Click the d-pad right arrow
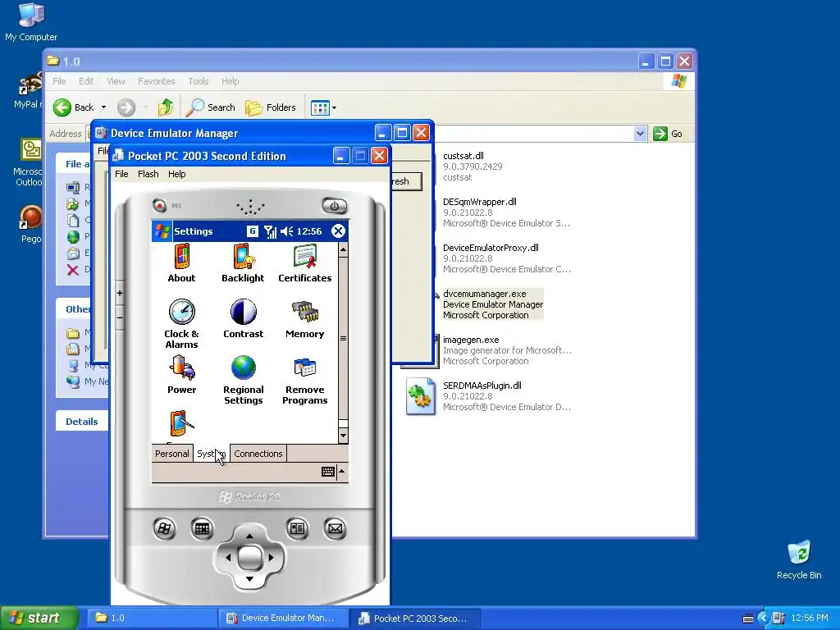Screen dimensions: 840x630 [x=271, y=558]
